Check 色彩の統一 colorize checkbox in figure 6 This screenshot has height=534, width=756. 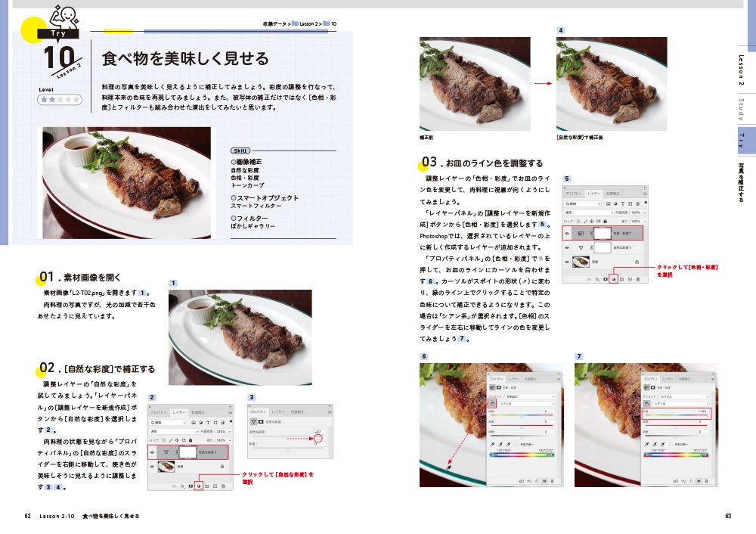tap(517, 444)
